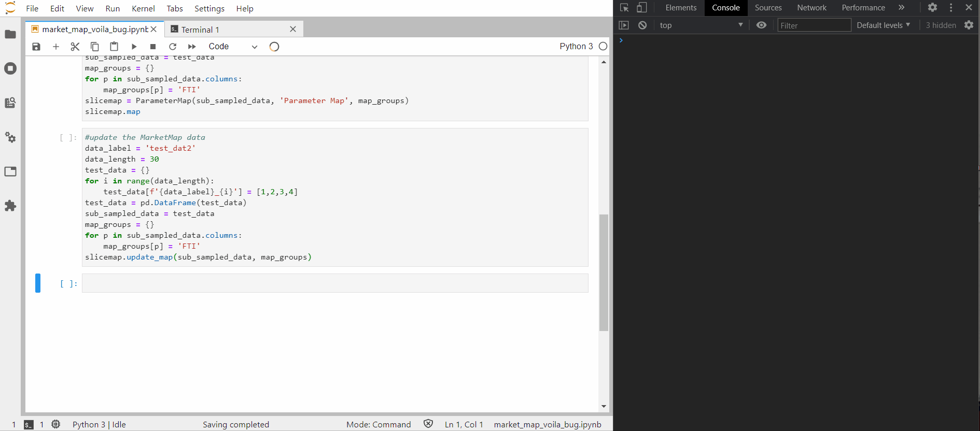Image resolution: width=980 pixels, height=431 pixels.
Task: Click the kernel chip icon in status bar
Action: 56,424
